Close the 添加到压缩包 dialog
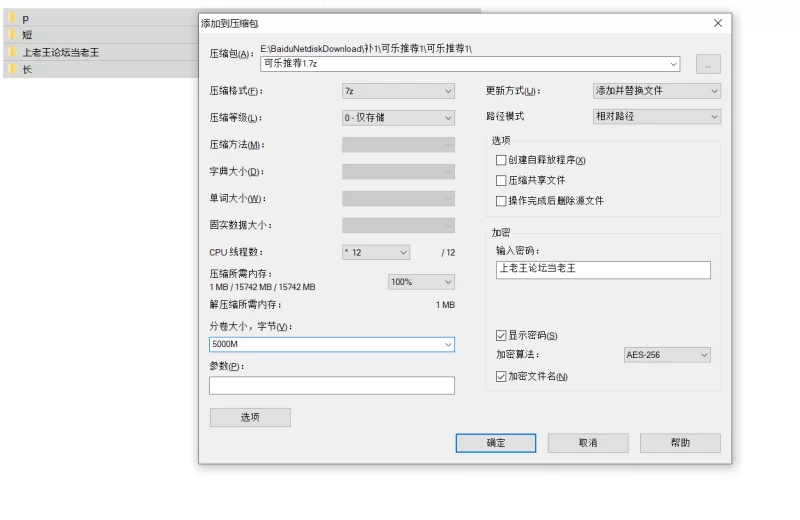800x520 pixels. pos(718,23)
